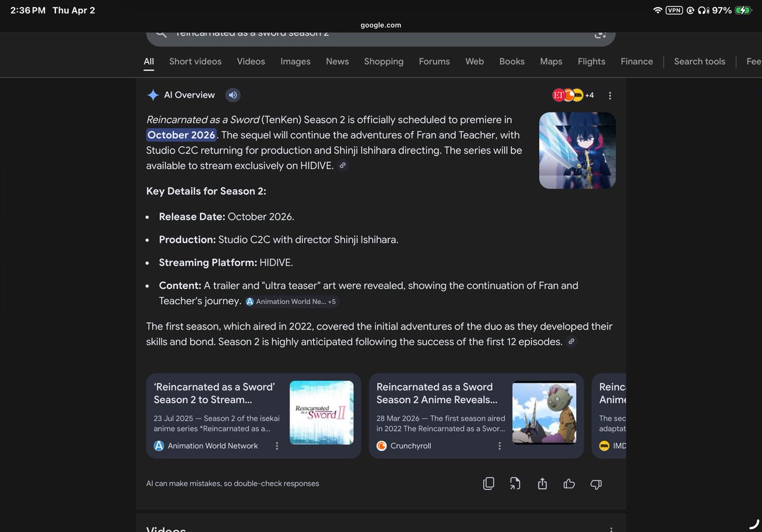Open AI Overview three-dot menu
762x532 pixels.
610,95
